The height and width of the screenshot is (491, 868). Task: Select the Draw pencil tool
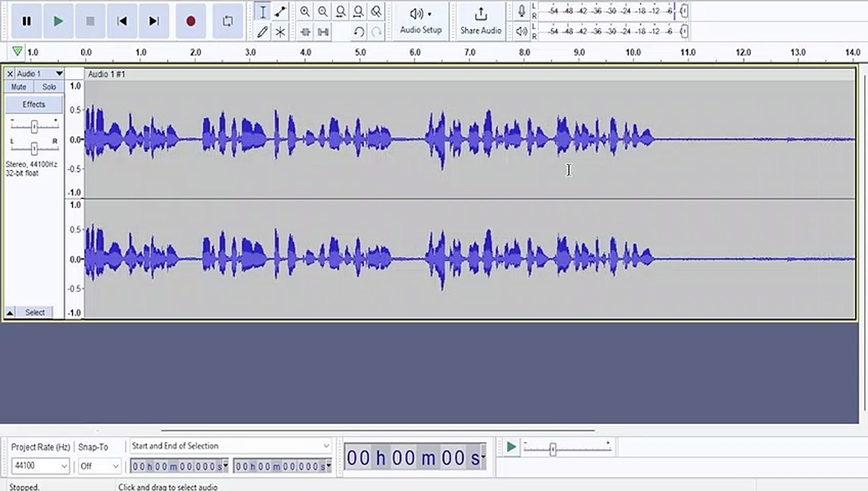263,31
